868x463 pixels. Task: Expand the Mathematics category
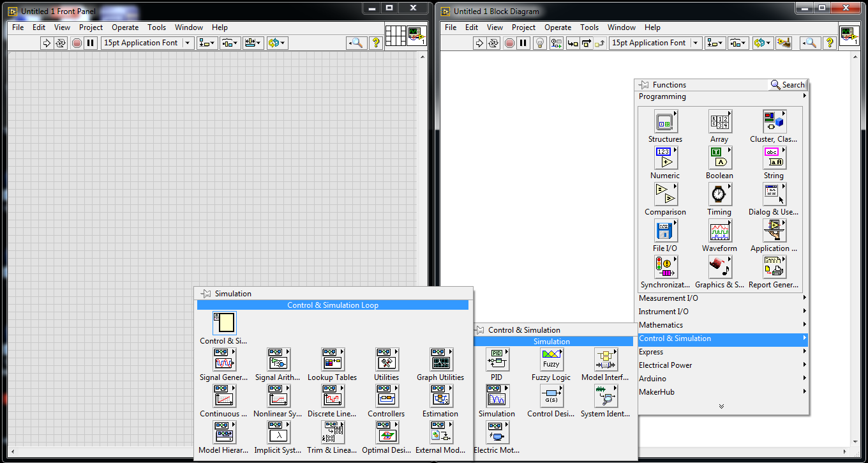(722, 325)
